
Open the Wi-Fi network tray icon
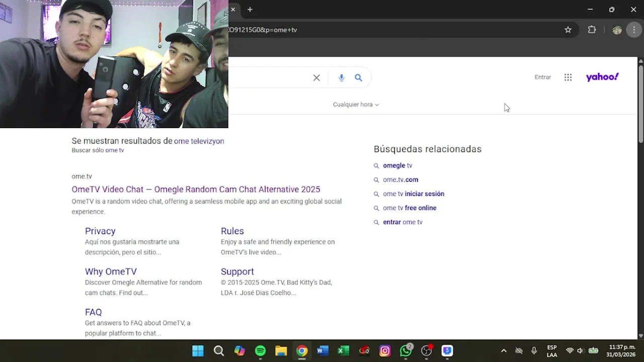[570, 351]
